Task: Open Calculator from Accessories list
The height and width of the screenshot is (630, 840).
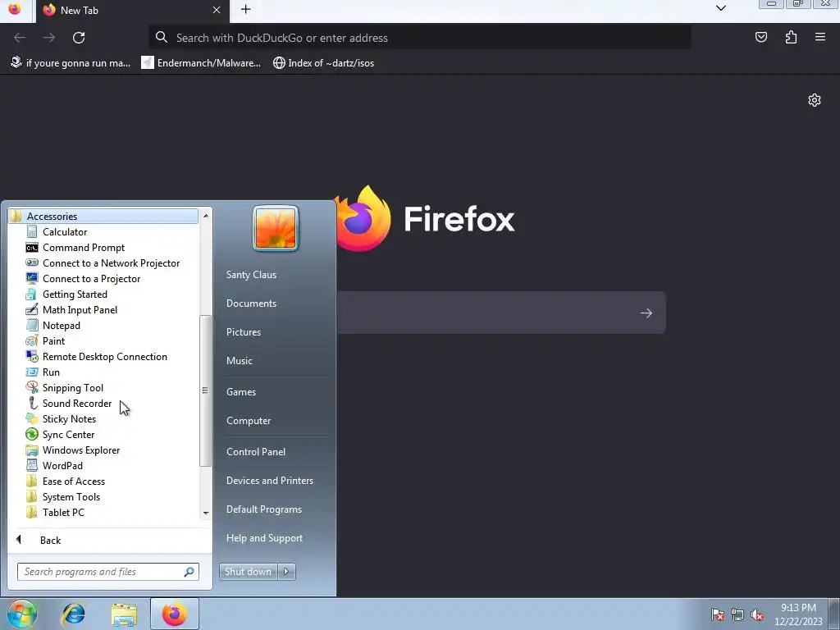Action: (64, 232)
